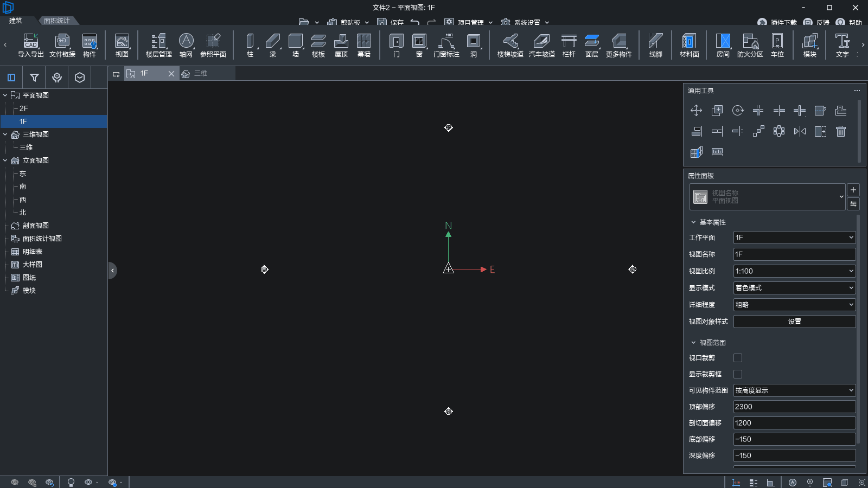868x488 pixels.
Task: Click the Mirror tool in 通用工具
Action: pyautogui.click(x=800, y=131)
